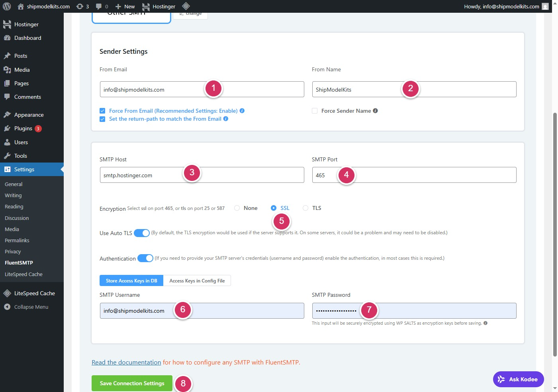Switch to Access Keys in Config File tab
558x392 pixels.
coord(197,281)
